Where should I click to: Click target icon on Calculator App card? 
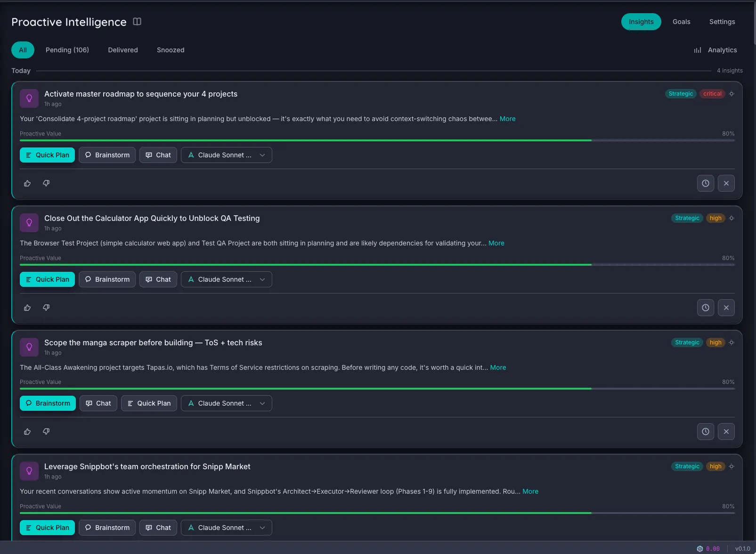(732, 218)
